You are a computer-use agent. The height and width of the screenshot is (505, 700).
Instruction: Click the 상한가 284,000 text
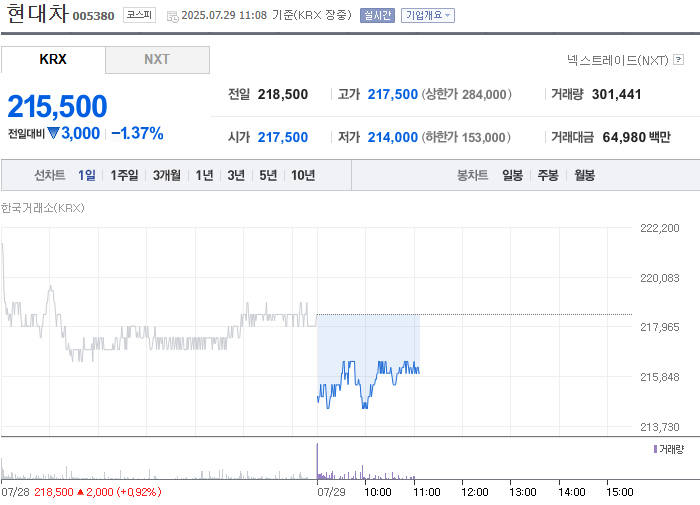467,94
